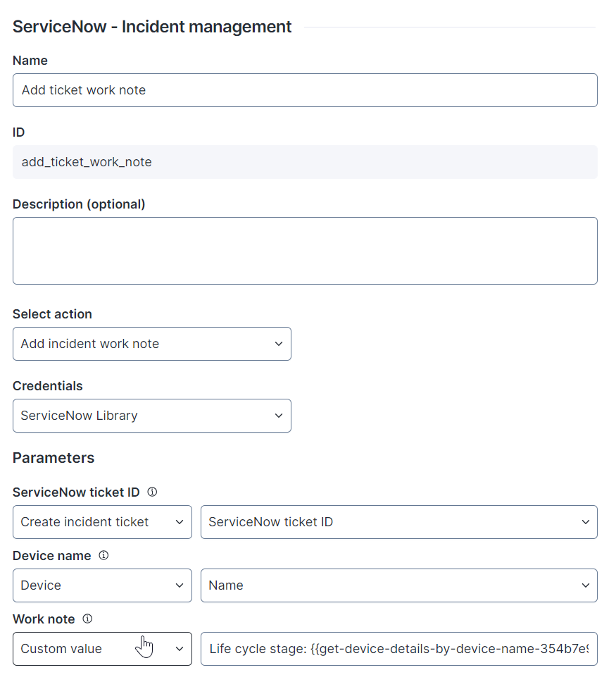Click the empty Description text area
This screenshot has height=689, width=616.
[305, 251]
